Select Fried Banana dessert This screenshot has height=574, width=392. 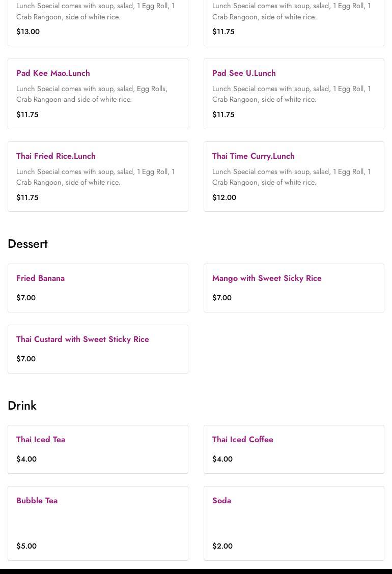40,278
